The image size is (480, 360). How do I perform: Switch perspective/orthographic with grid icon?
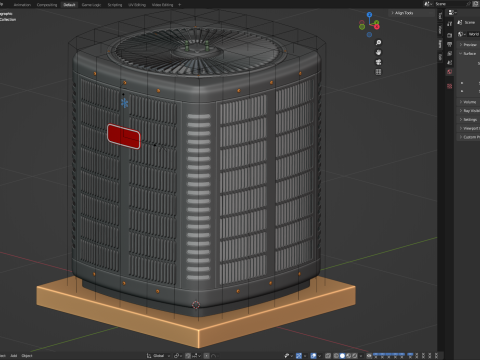378,72
